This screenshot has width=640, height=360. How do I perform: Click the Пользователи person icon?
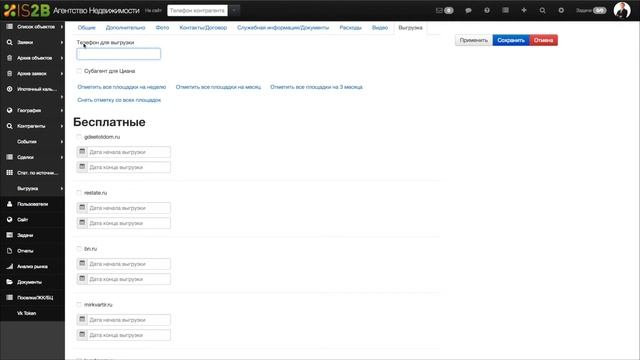point(9,204)
